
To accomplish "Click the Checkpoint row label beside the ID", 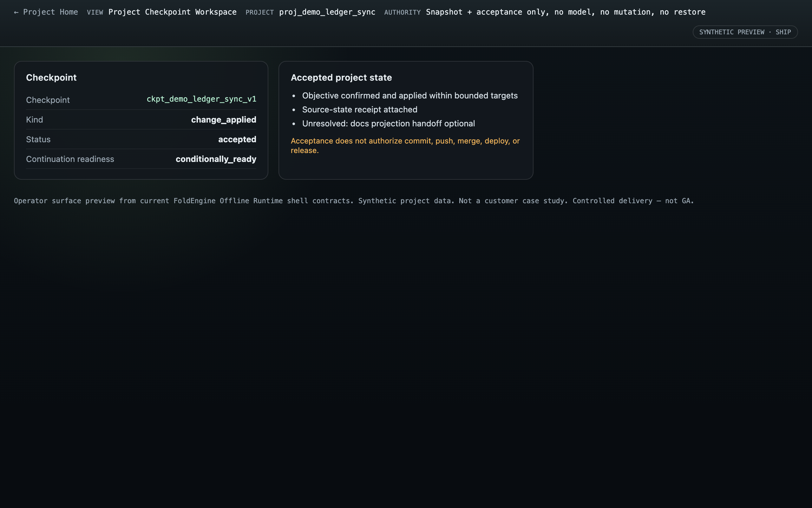I will 48,100.
